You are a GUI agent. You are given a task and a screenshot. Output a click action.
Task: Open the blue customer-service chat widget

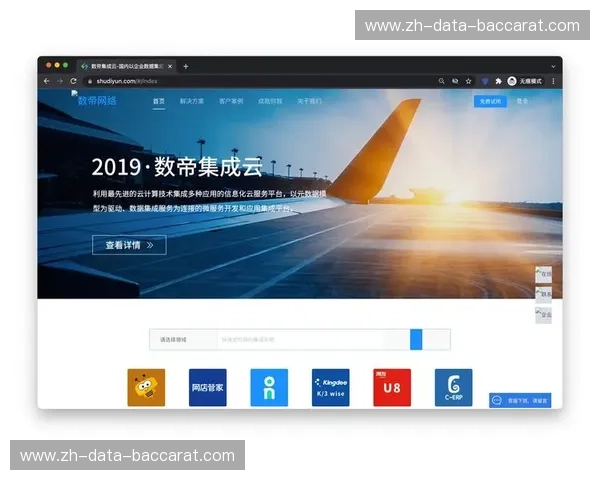click(520, 400)
